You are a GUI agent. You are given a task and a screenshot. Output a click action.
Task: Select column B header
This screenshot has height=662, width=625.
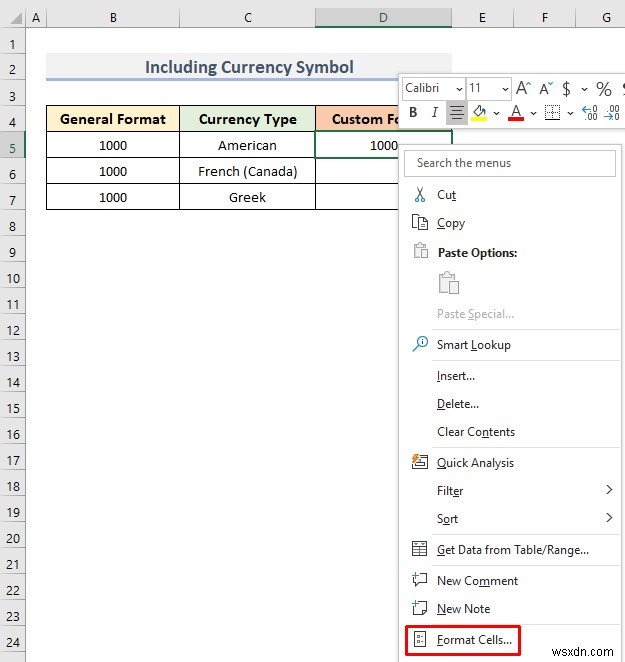click(113, 18)
